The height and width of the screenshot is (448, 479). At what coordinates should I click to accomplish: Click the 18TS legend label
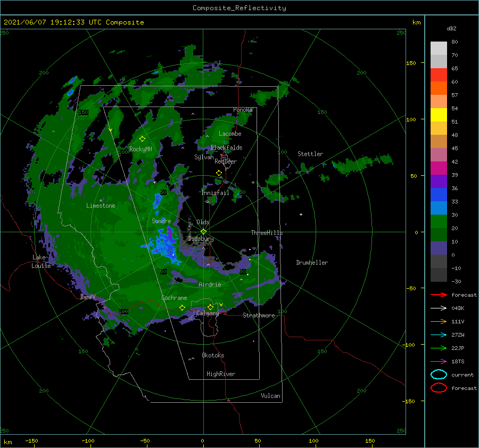[x=458, y=362]
